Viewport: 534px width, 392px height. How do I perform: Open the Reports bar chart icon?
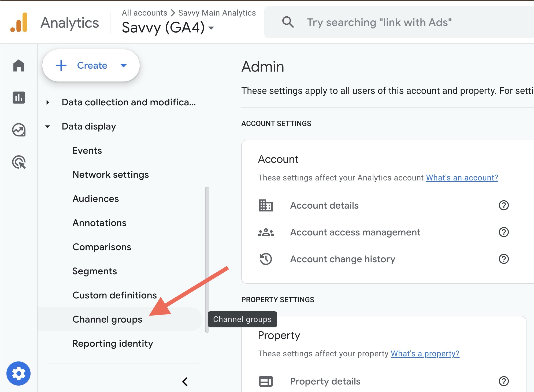coord(19,98)
